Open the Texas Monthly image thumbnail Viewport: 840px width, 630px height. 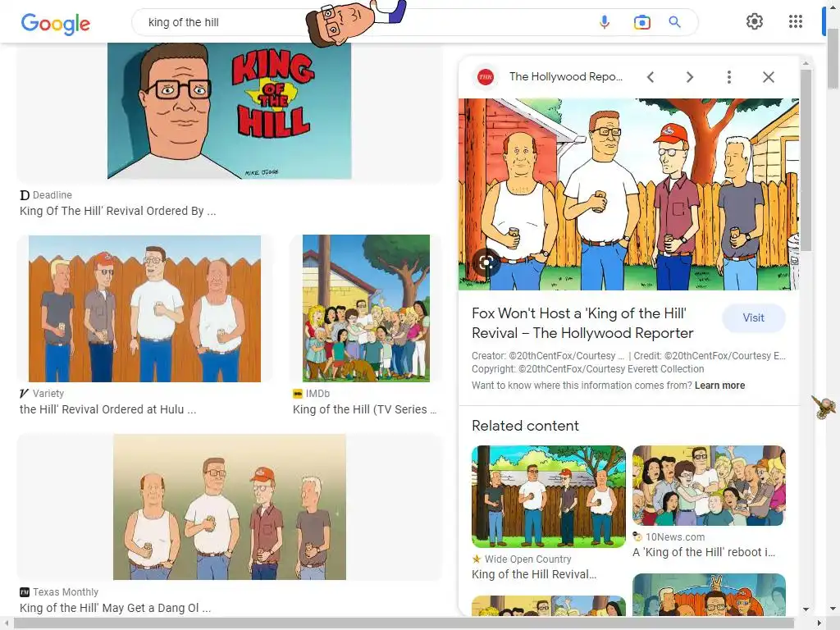230,507
